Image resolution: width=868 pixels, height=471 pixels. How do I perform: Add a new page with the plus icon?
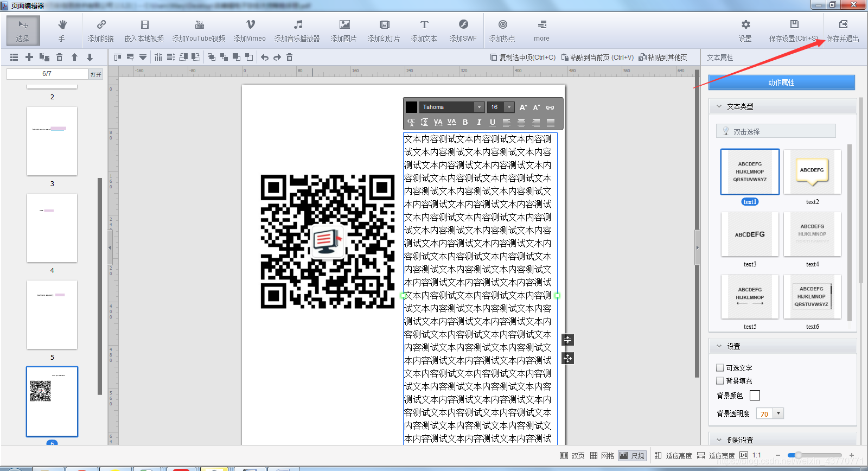click(x=29, y=57)
